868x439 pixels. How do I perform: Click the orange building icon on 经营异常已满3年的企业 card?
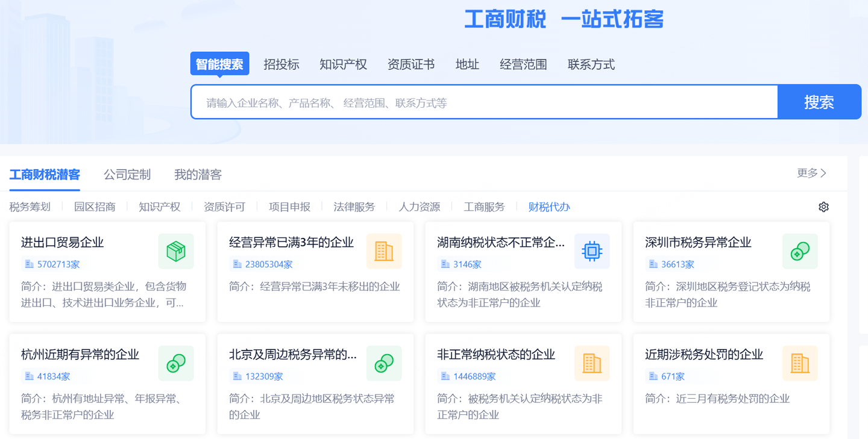point(384,251)
